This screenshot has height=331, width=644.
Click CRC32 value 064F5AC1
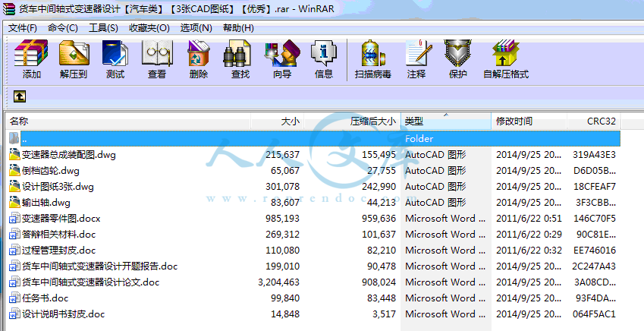coord(594,314)
